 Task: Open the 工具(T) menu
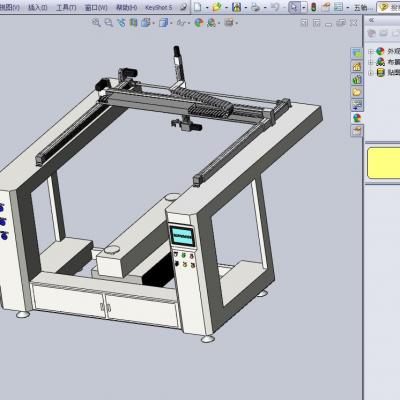[66, 7]
